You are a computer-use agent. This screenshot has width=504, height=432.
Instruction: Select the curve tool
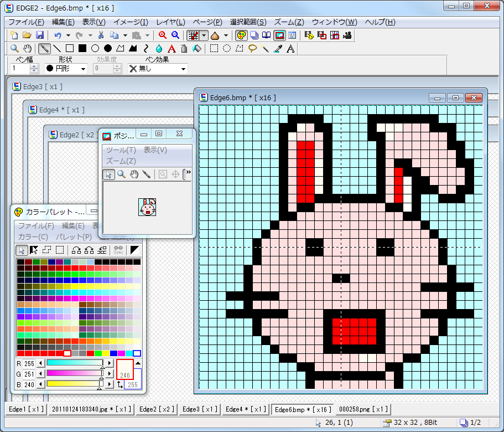(x=146, y=49)
